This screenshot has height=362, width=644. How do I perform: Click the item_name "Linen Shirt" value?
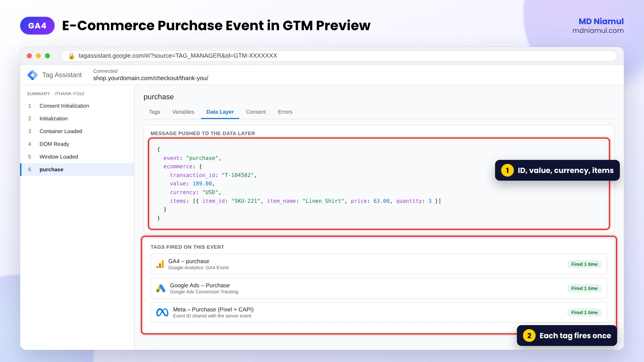(x=323, y=201)
